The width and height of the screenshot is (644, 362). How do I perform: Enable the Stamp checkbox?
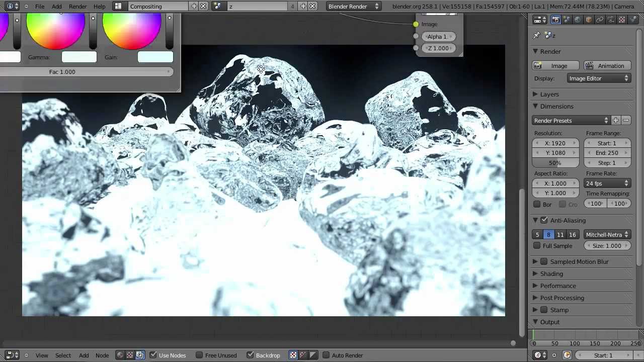pos(544,310)
